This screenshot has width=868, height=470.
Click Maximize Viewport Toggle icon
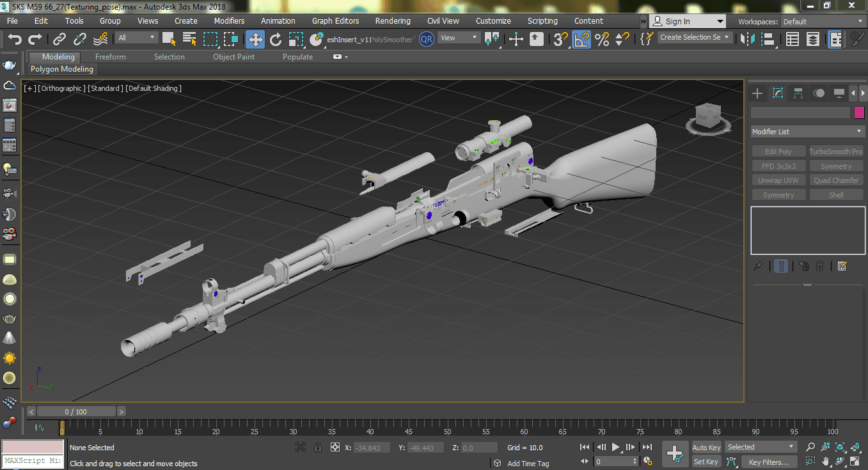[855, 461]
